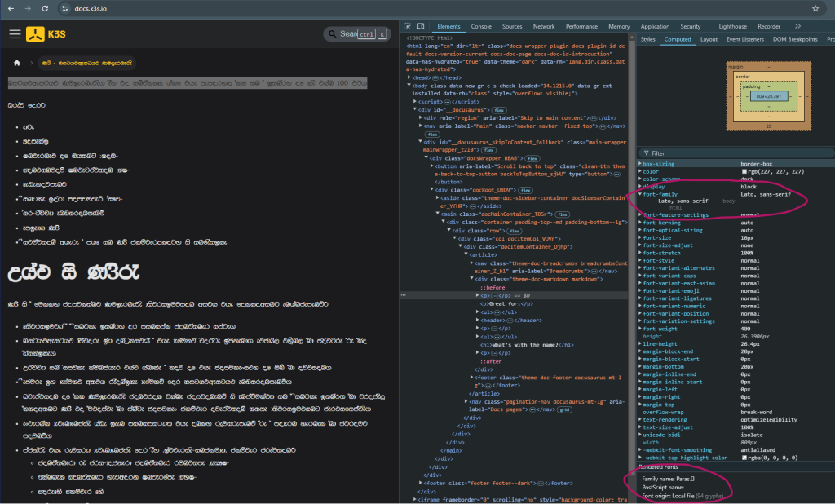Image resolution: width=835 pixels, height=504 pixels.
Task: Toggle grid badge on pagination nav
Action: click(563, 409)
